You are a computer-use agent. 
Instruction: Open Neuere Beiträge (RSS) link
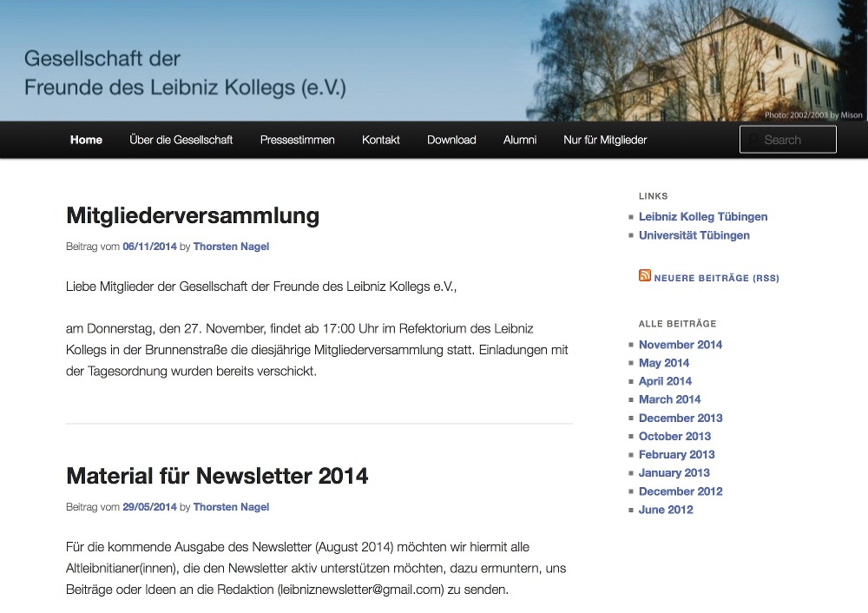(716, 278)
